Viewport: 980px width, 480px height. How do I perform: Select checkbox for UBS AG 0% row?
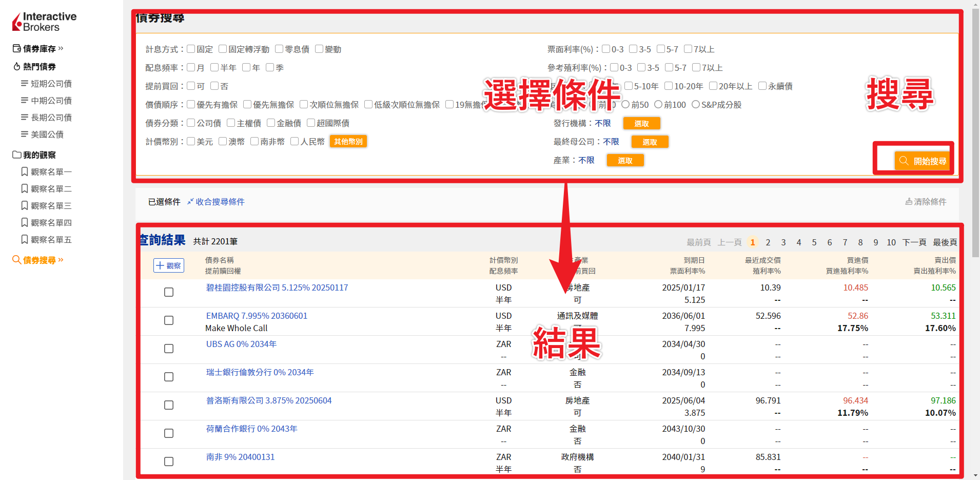pyautogui.click(x=169, y=349)
